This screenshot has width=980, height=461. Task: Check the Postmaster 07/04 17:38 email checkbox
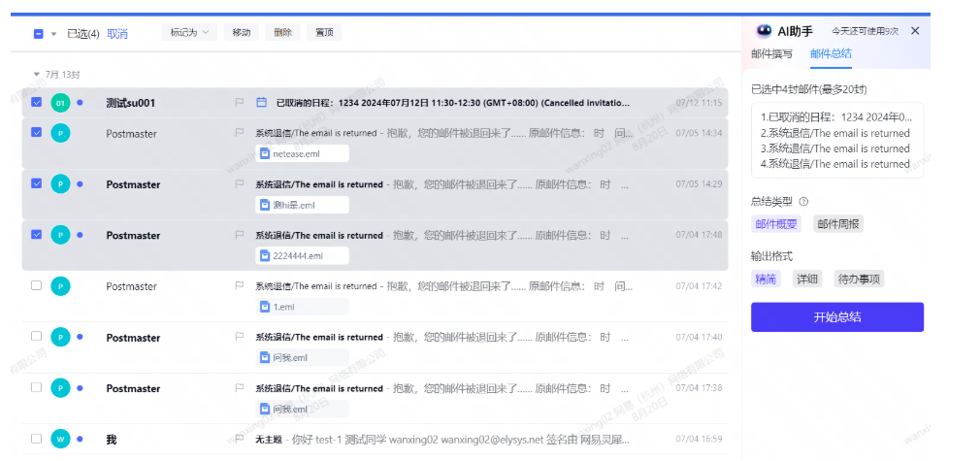click(x=36, y=387)
